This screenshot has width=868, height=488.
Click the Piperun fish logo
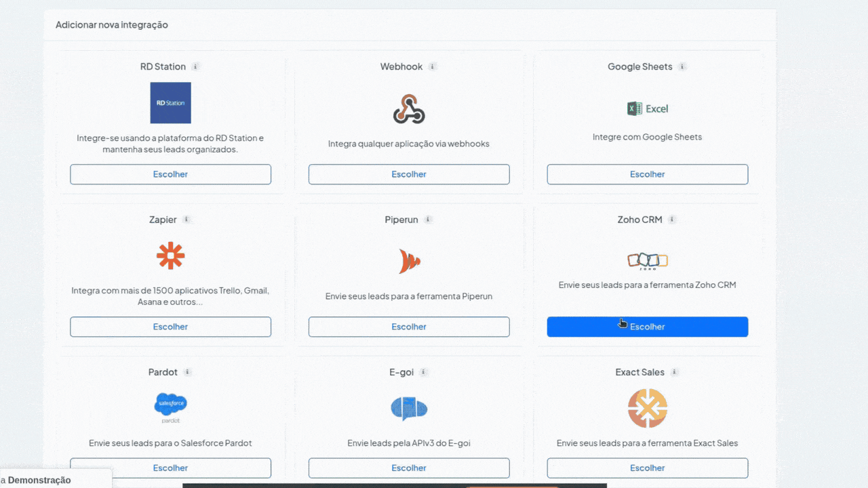pyautogui.click(x=409, y=261)
